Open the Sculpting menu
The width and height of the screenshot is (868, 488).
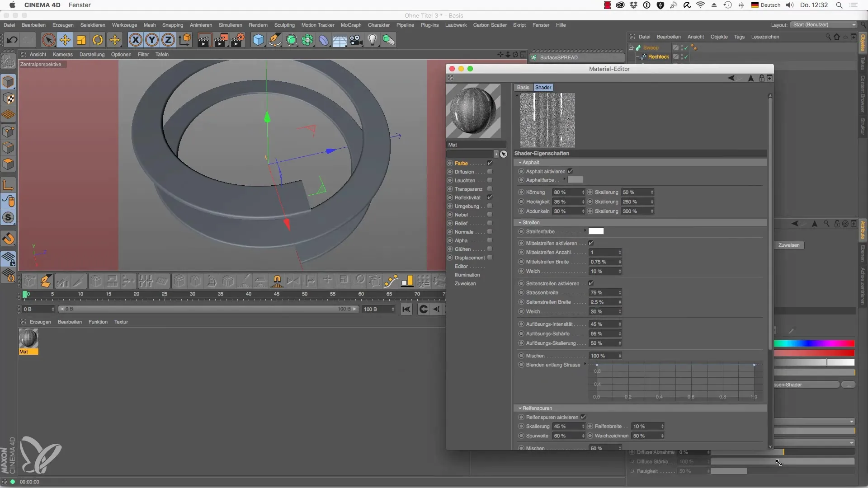tap(284, 25)
